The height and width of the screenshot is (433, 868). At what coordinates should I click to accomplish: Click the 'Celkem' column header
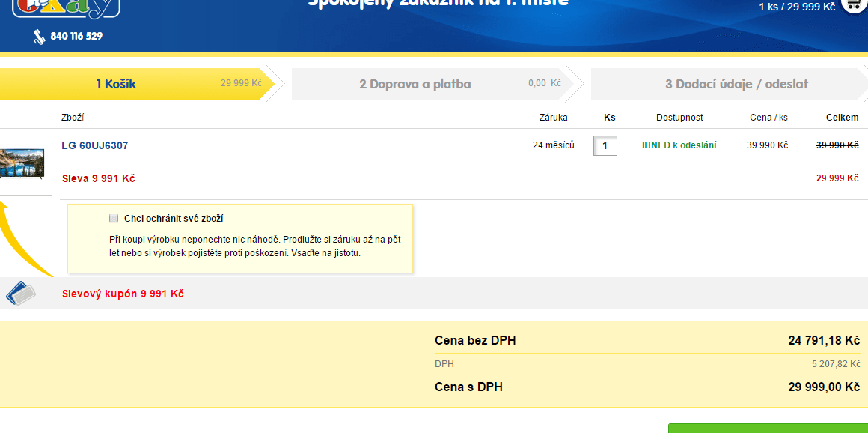pos(843,118)
